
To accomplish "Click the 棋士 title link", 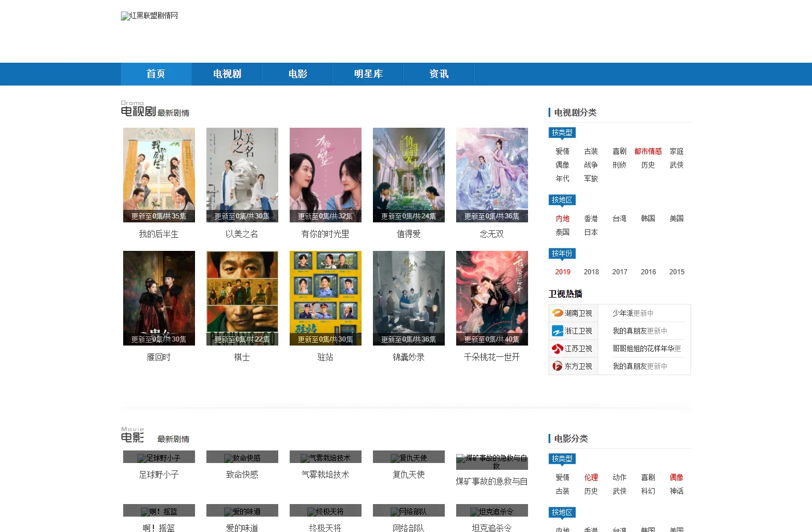I will 242,357.
